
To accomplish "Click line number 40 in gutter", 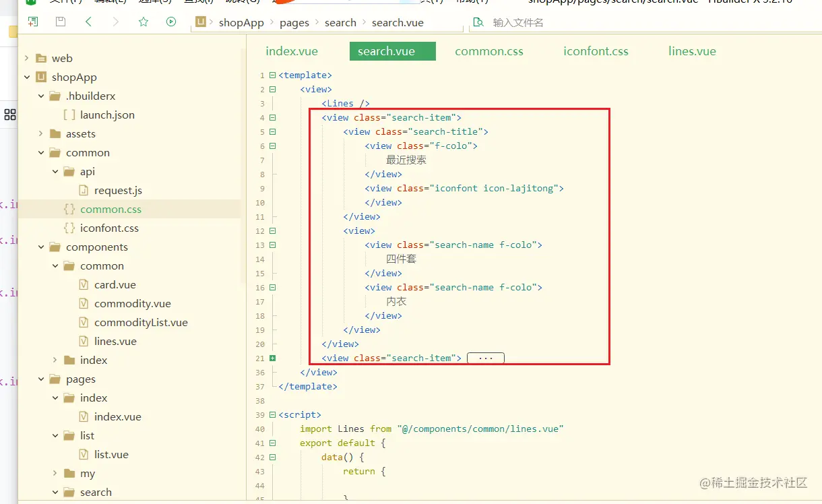I will pos(260,429).
